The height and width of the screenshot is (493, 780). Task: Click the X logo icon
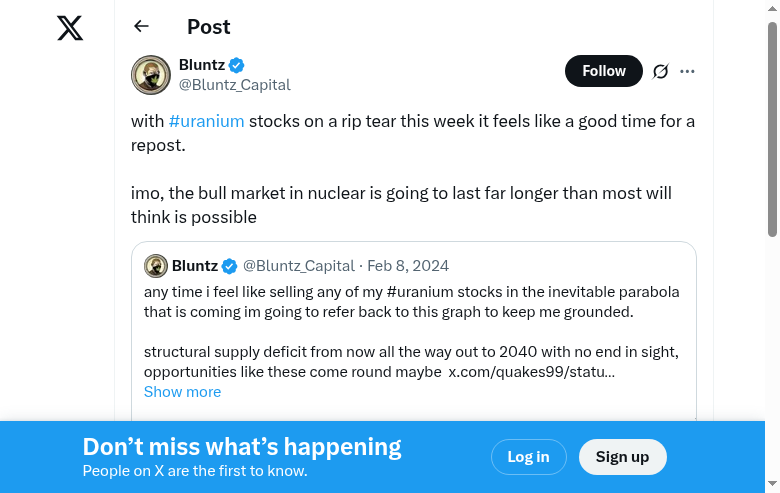pos(70,28)
